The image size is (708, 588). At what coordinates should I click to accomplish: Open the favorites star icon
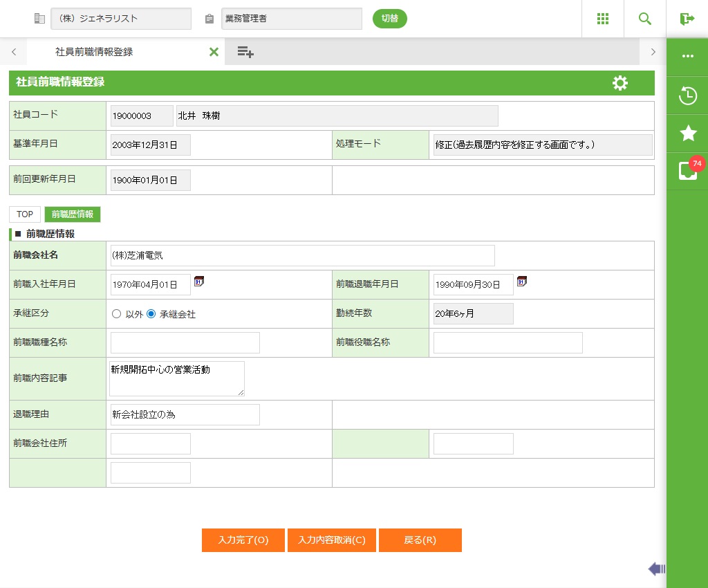pyautogui.click(x=687, y=134)
